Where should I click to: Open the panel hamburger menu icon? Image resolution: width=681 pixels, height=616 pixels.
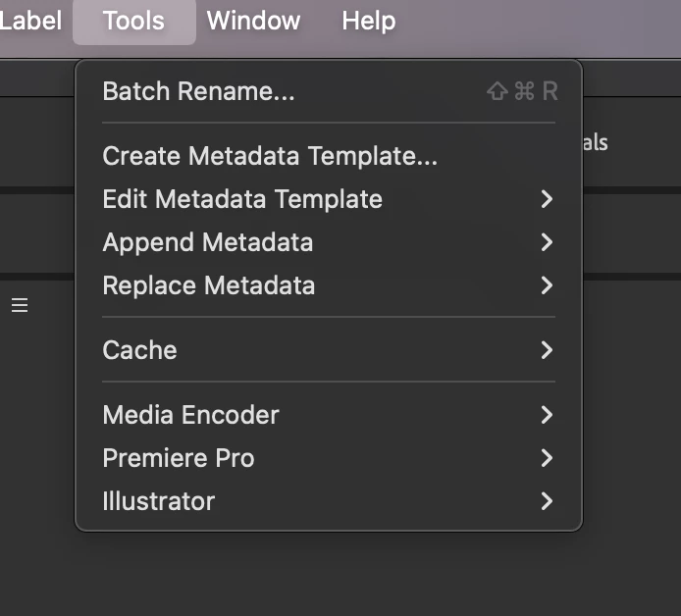(20, 306)
